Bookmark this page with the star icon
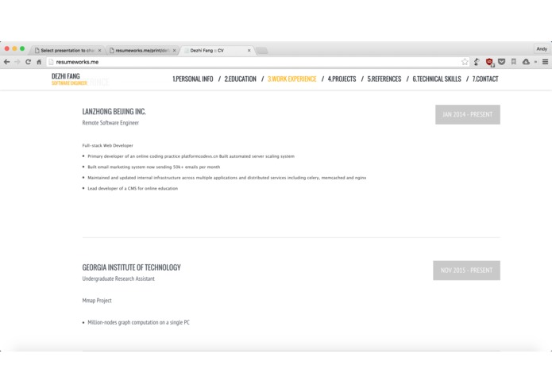 pyautogui.click(x=465, y=62)
